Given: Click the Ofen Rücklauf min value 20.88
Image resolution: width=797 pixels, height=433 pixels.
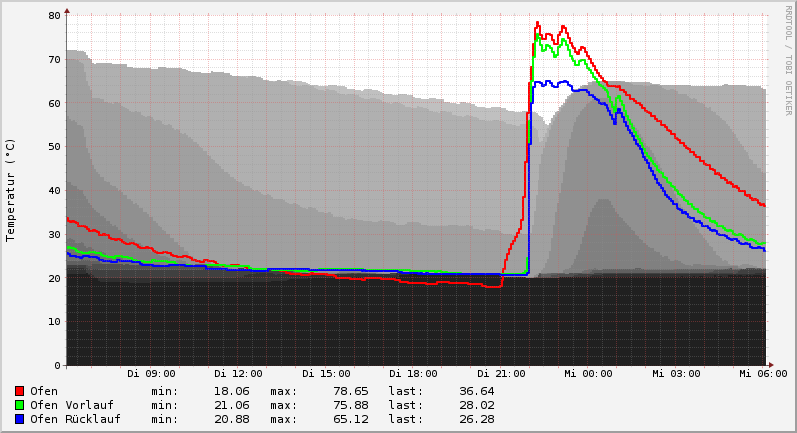Looking at the screenshot, I should coord(231,419).
